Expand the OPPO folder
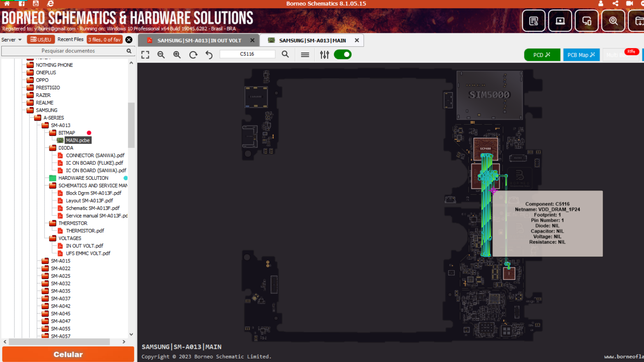This screenshot has height=362, width=644. tap(42, 80)
